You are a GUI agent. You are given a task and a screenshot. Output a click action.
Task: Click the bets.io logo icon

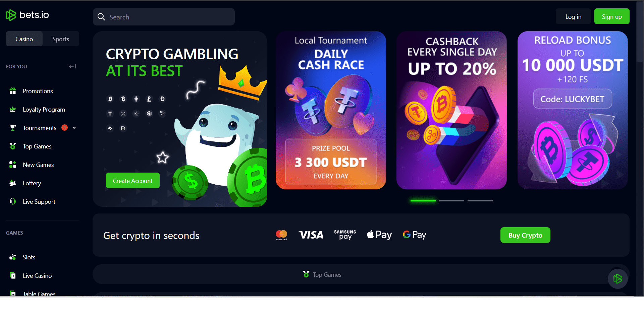coord(11,15)
